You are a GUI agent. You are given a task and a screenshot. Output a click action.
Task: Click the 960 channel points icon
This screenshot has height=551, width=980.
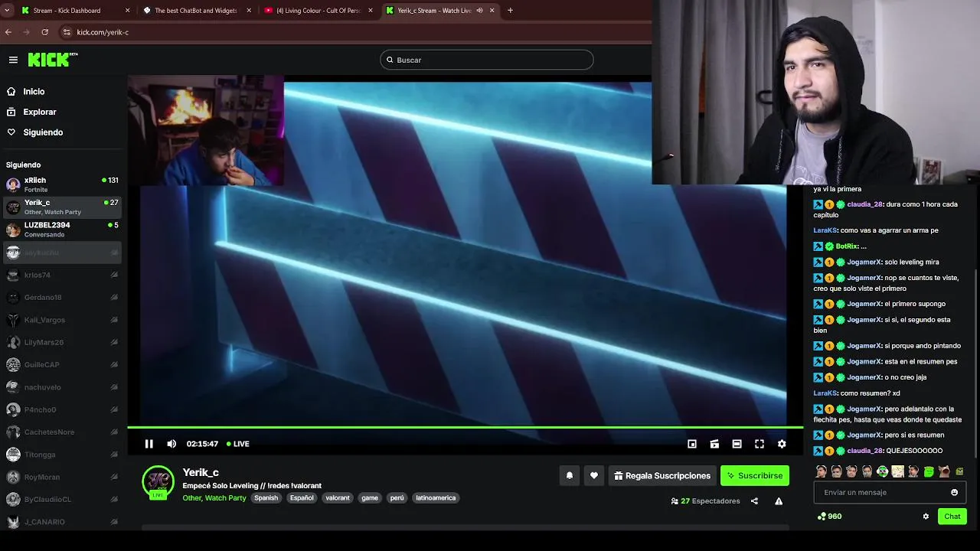[822, 517]
